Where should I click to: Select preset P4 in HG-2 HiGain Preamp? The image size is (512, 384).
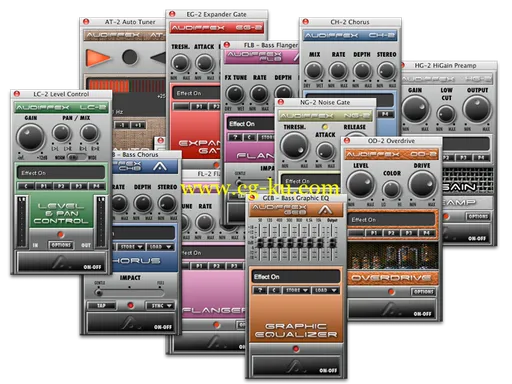coord(481,158)
